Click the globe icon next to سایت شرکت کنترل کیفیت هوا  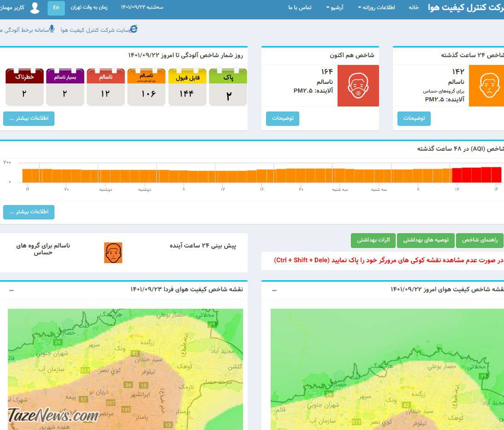134,29
